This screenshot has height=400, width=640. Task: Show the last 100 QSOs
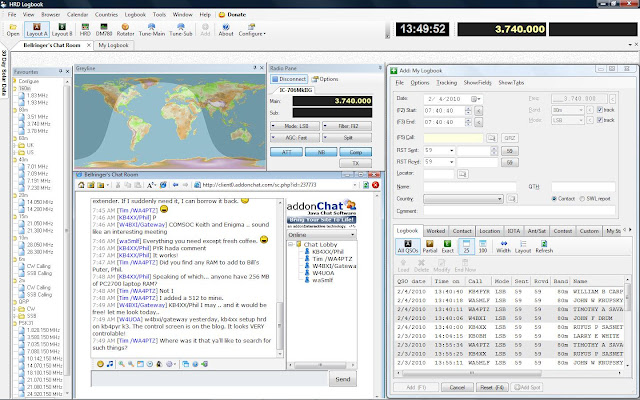click(x=482, y=247)
